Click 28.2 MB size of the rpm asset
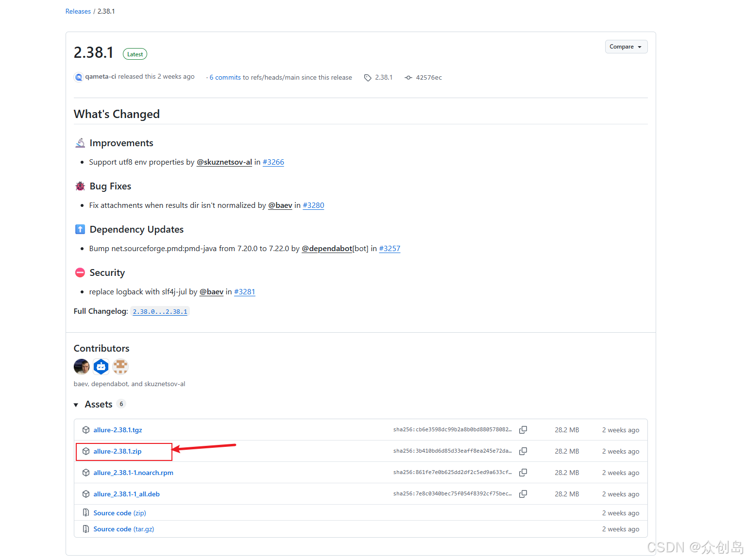The height and width of the screenshot is (560, 746). pyautogui.click(x=567, y=473)
